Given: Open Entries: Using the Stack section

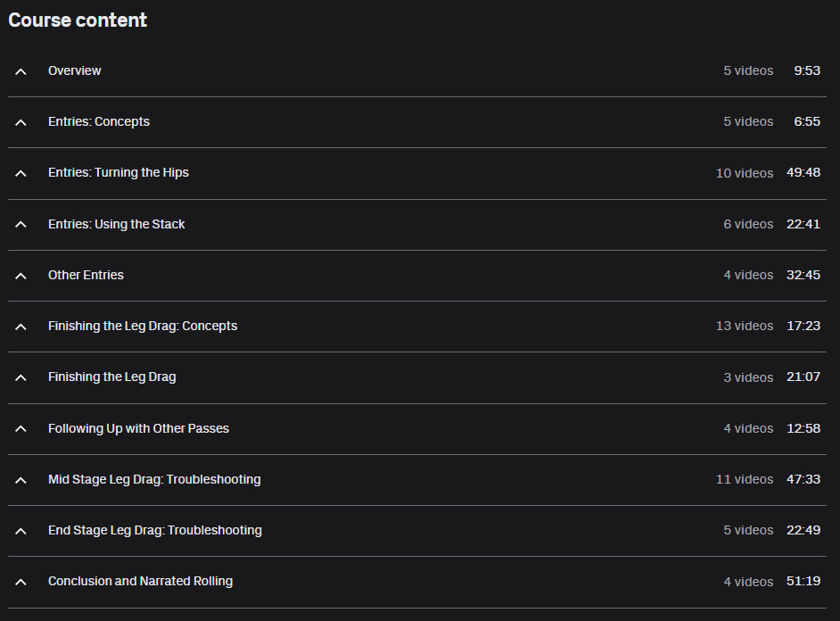Looking at the screenshot, I should 116,224.
